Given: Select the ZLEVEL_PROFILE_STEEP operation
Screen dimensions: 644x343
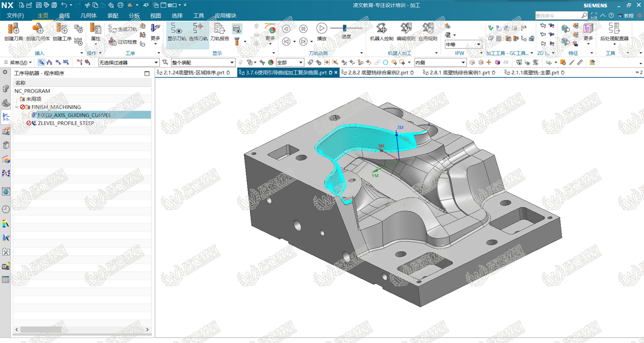Looking at the screenshot, I should [65, 123].
